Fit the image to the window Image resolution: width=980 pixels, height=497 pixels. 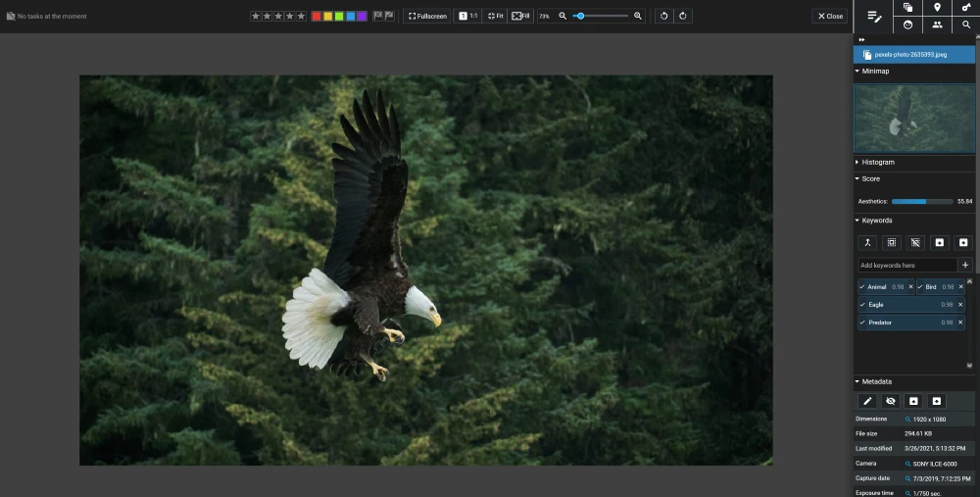(x=495, y=17)
